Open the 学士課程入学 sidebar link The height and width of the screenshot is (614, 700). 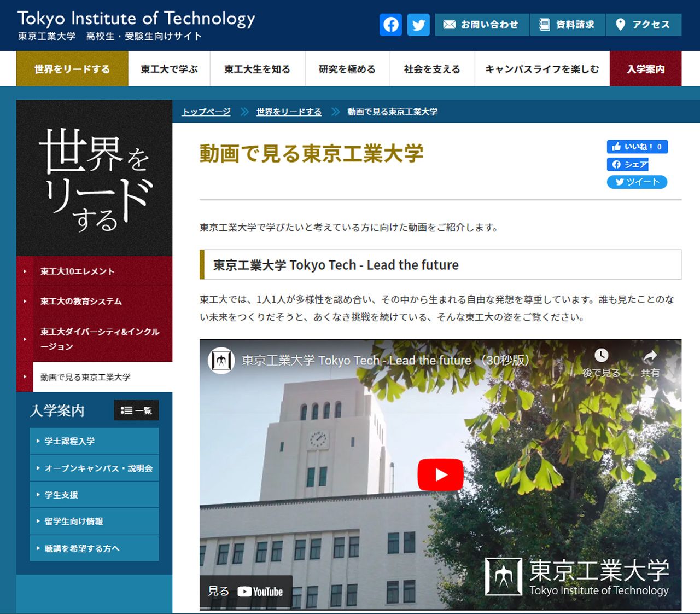(x=69, y=441)
